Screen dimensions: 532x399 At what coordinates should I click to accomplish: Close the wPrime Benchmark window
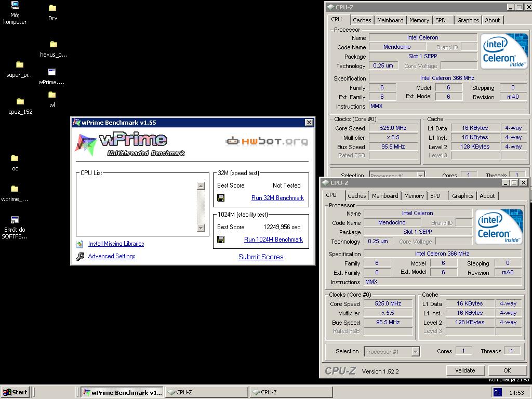pyautogui.click(x=309, y=123)
